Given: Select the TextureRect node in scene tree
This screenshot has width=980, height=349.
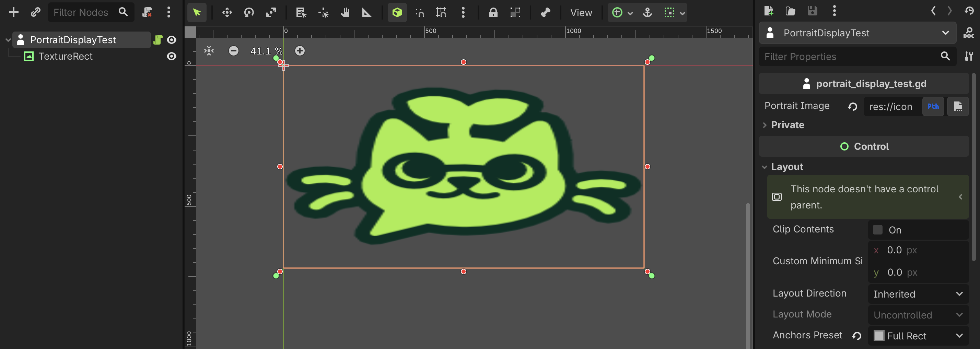Looking at the screenshot, I should (x=66, y=56).
